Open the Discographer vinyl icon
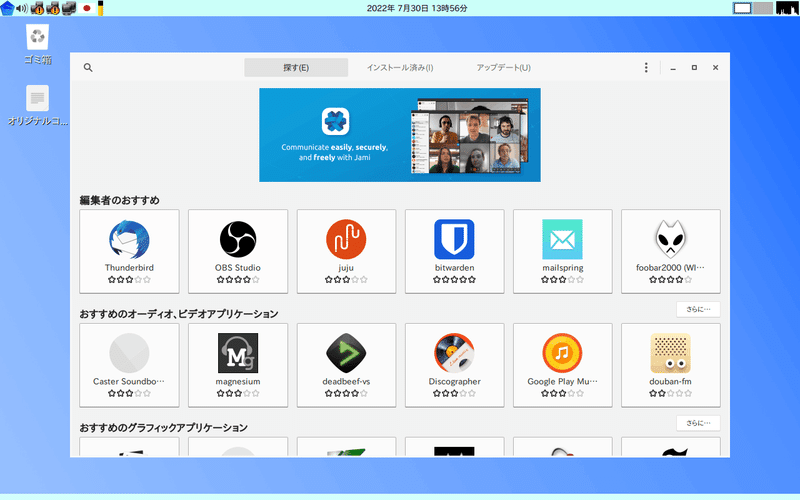The width and height of the screenshot is (800, 500). pyautogui.click(x=454, y=353)
